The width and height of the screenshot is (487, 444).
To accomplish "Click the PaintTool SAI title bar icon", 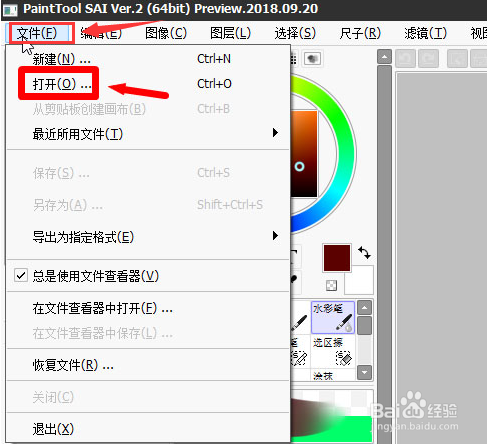I will [x=10, y=9].
